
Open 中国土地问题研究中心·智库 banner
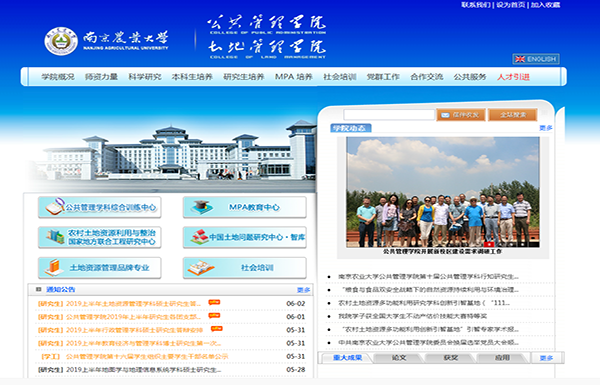click(245, 237)
